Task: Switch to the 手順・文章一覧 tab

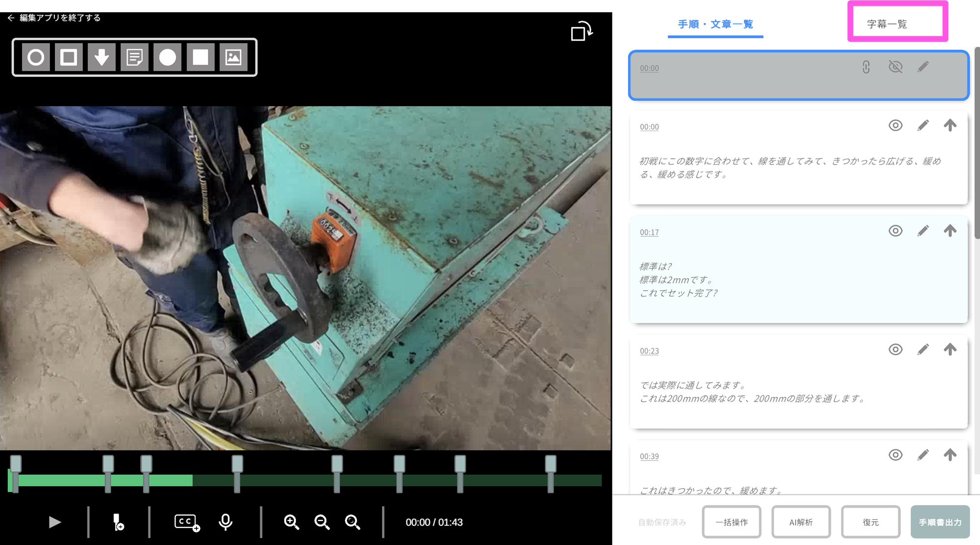Action: [715, 24]
